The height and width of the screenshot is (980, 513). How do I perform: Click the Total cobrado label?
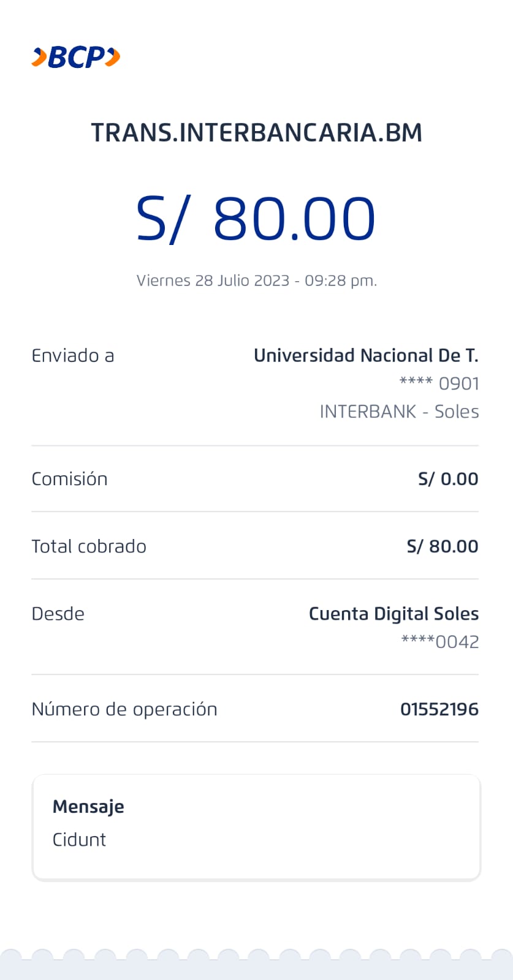(89, 546)
